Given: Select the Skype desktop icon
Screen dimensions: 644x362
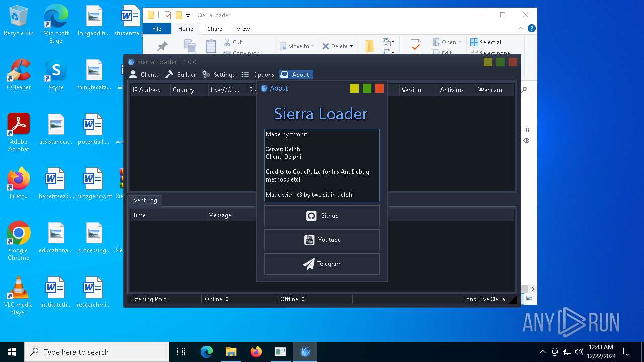Looking at the screenshot, I should pyautogui.click(x=56, y=75).
